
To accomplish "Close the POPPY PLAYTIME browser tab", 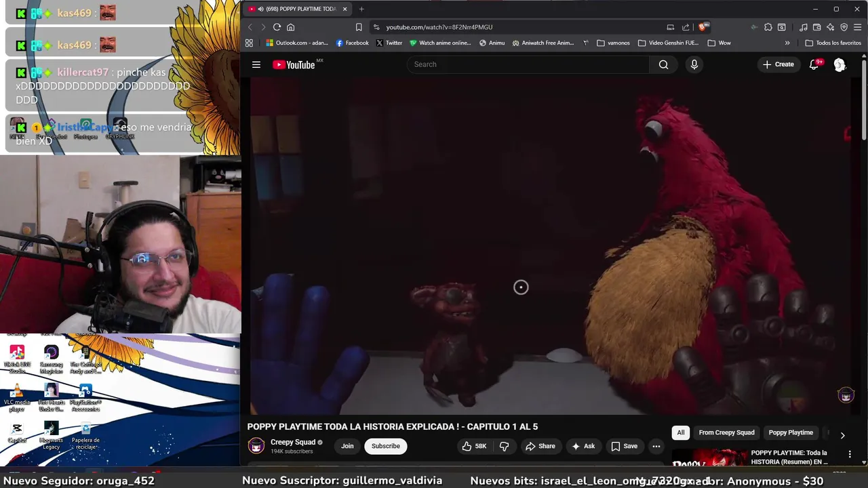I will click(344, 9).
